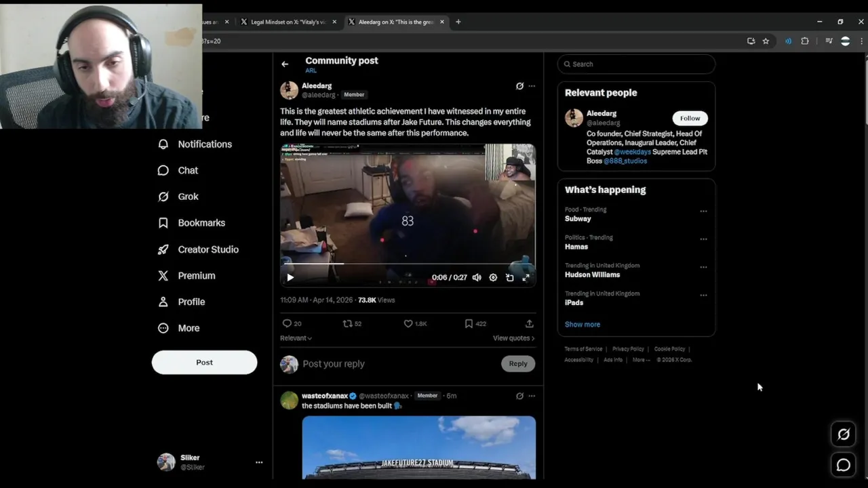Open the three-dot menu on Aleedarg's post
This screenshot has height=488, width=868.
click(x=532, y=86)
